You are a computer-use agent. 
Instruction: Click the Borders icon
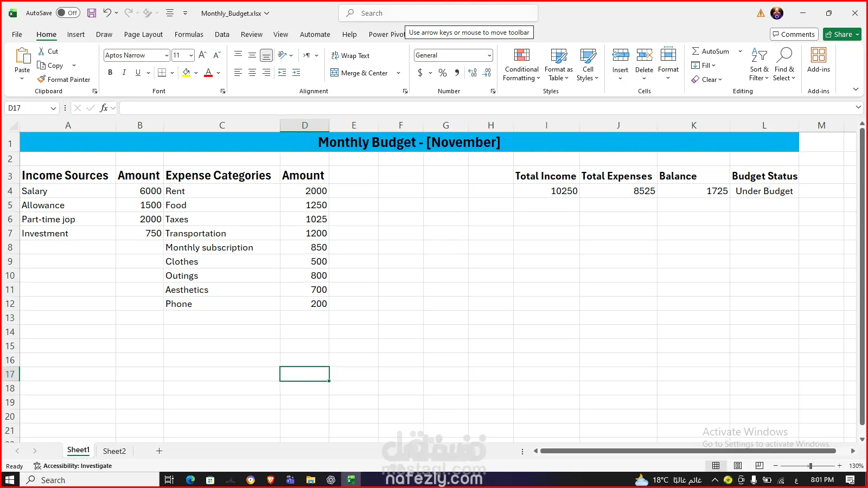pos(162,73)
